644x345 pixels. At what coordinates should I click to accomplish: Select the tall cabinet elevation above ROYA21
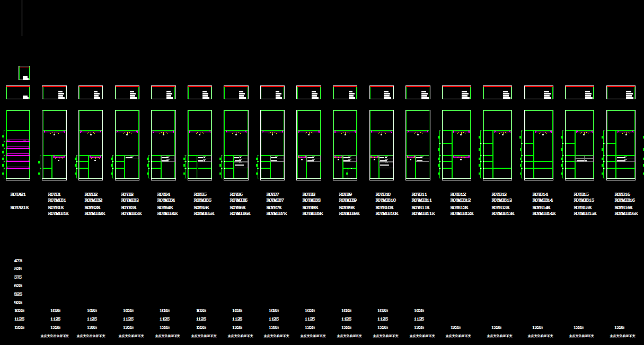click(x=18, y=145)
